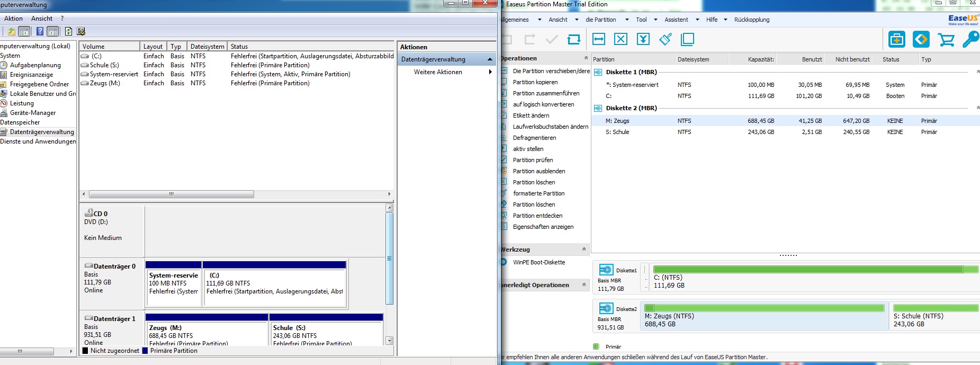Open the Tool menu in EaseUS

[x=641, y=20]
